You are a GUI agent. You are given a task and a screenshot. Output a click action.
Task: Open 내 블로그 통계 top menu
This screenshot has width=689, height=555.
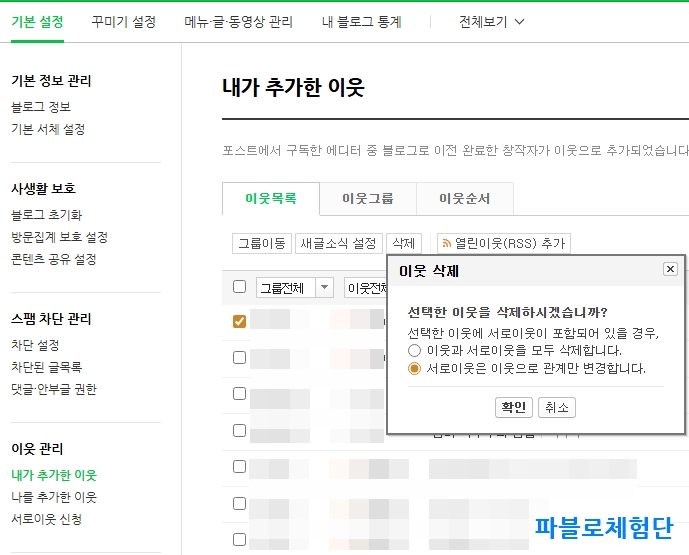click(x=362, y=22)
